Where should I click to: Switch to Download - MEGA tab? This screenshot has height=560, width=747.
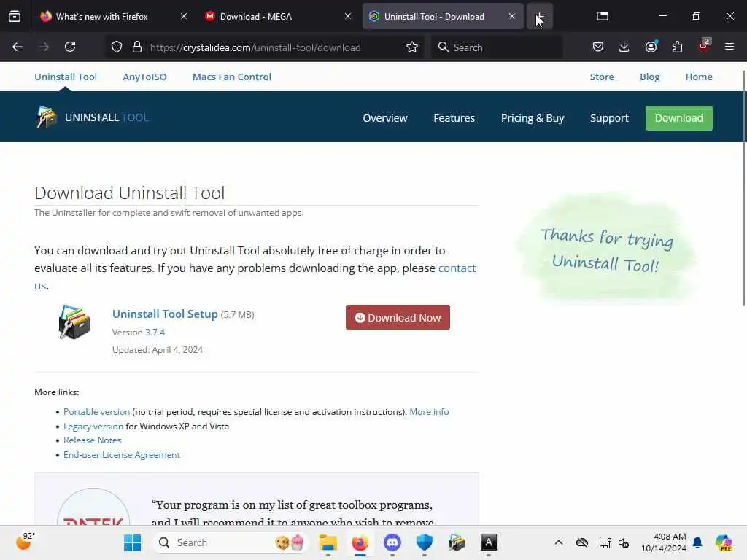tap(279, 16)
